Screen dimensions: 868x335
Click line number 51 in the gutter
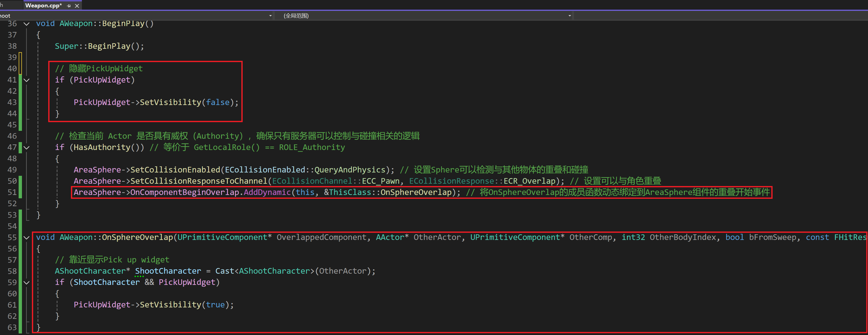tap(12, 192)
